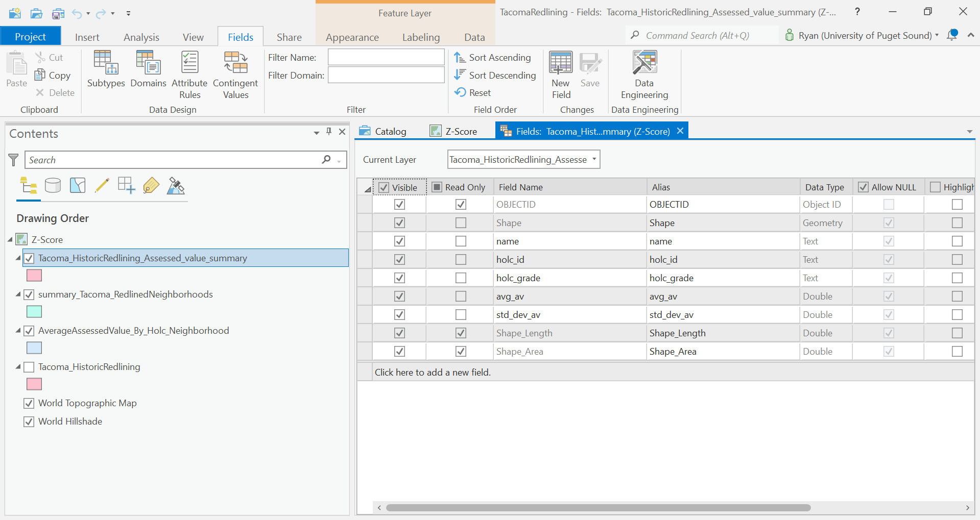Click the Filter Name input field
Image resolution: width=980 pixels, height=520 pixels.
point(386,57)
